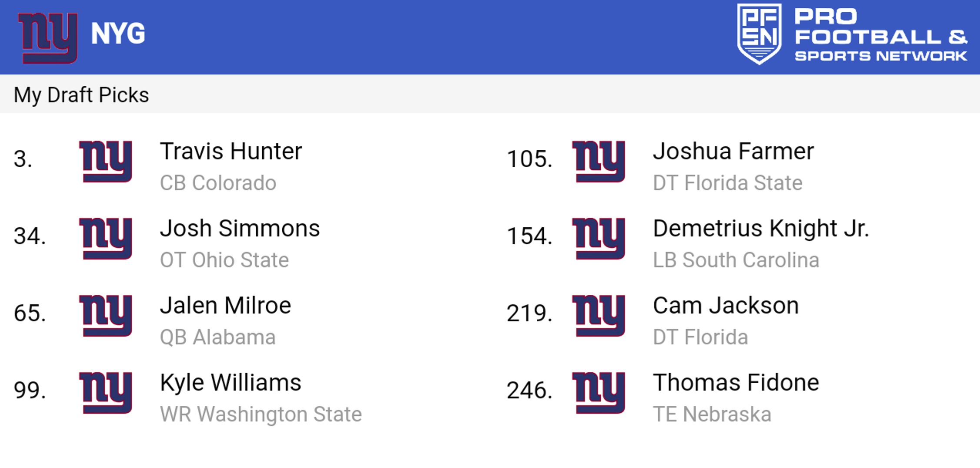
Task: Click the Giants logo beside Cam Jackson
Action: click(599, 315)
